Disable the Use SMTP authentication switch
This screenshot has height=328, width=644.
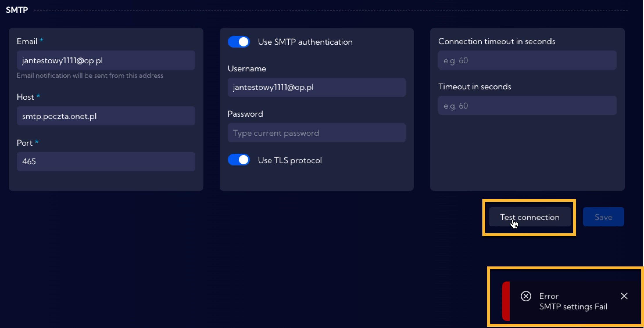pyautogui.click(x=239, y=42)
